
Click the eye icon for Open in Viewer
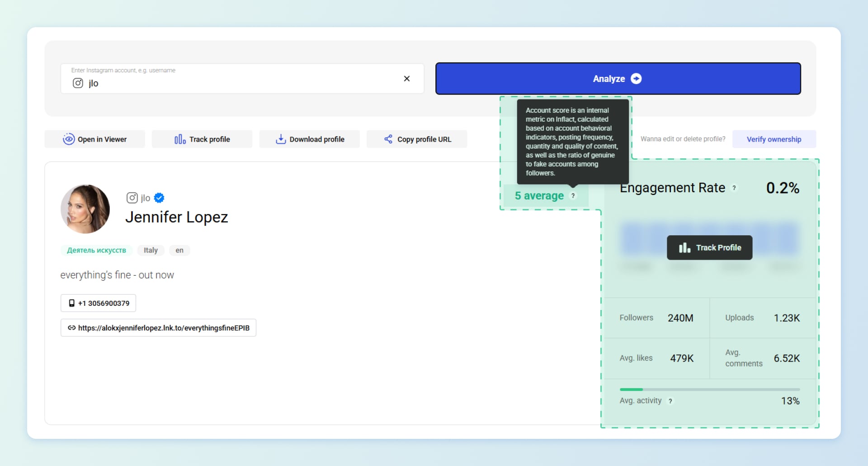tap(69, 139)
